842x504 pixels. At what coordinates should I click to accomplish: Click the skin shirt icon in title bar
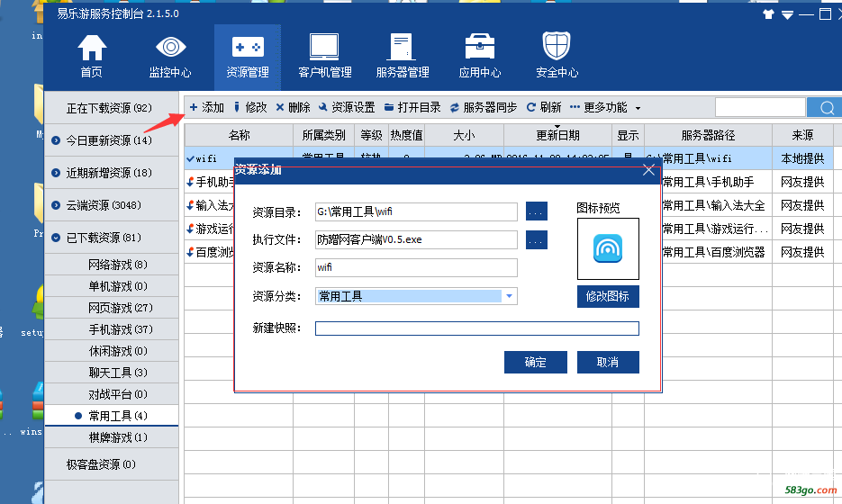[768, 14]
